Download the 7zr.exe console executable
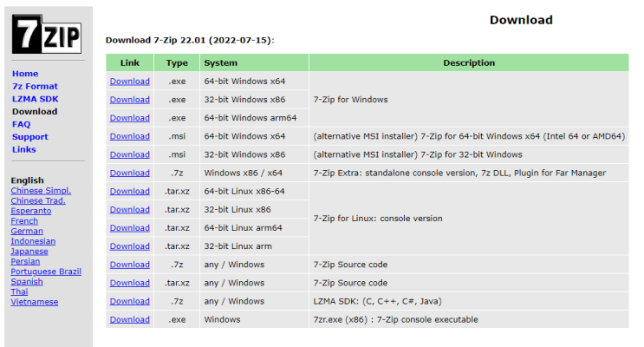 [x=129, y=319]
